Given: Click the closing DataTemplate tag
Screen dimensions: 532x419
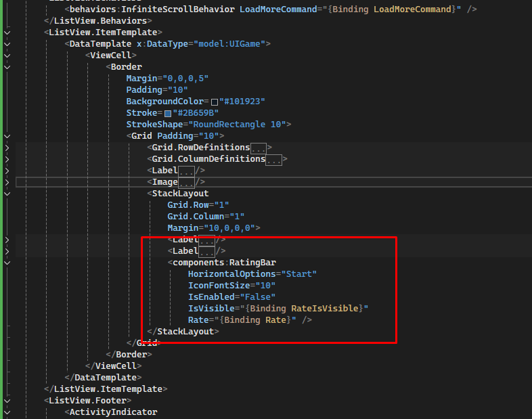Looking at the screenshot, I should [103, 378].
